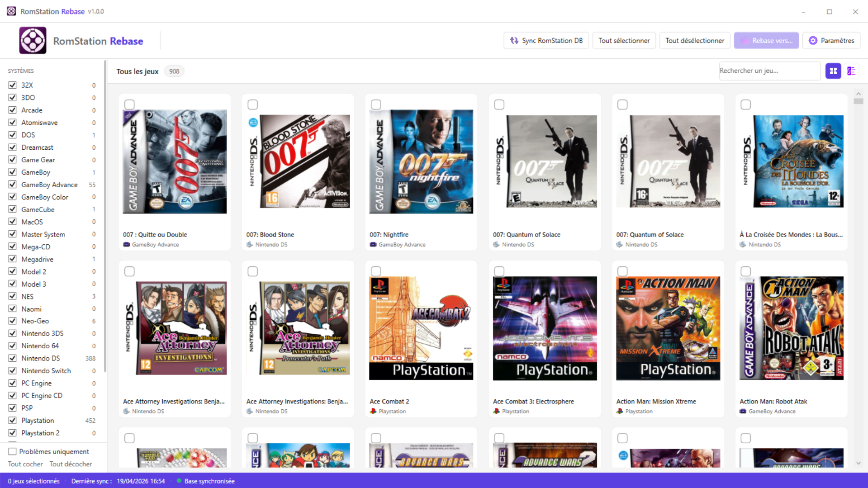Select the 007: Blood Stone game checkbox
This screenshot has height=488, width=868.
(253, 105)
